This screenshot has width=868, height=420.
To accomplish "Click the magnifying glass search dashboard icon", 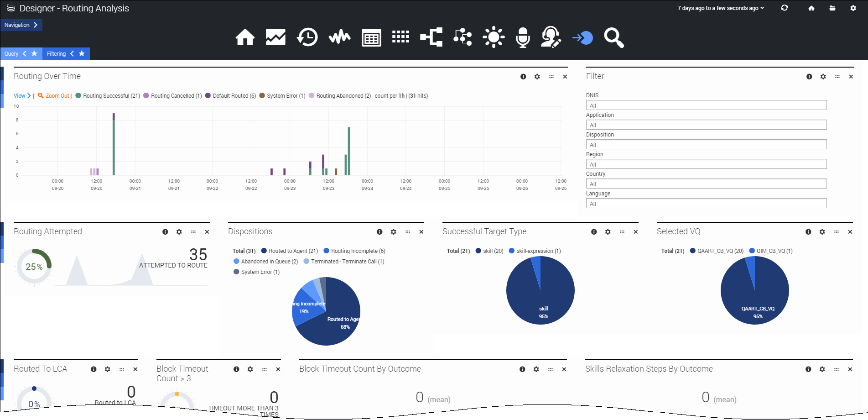I will pyautogui.click(x=613, y=37).
